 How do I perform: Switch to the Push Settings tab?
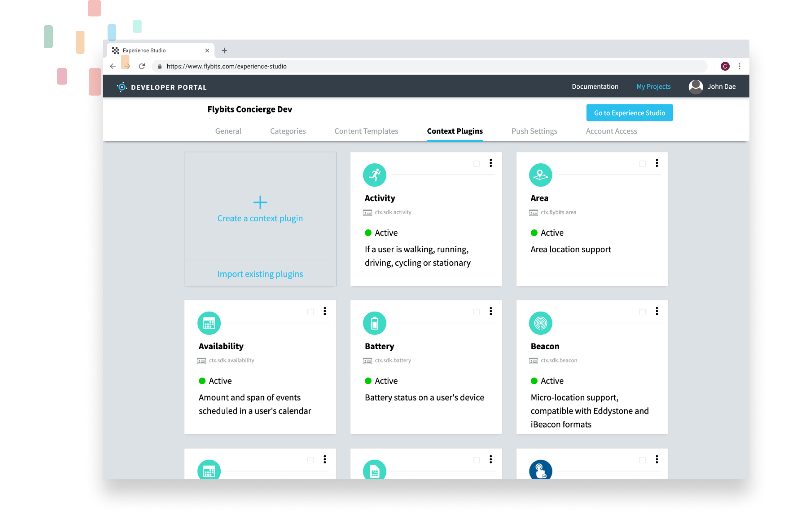pyautogui.click(x=534, y=131)
